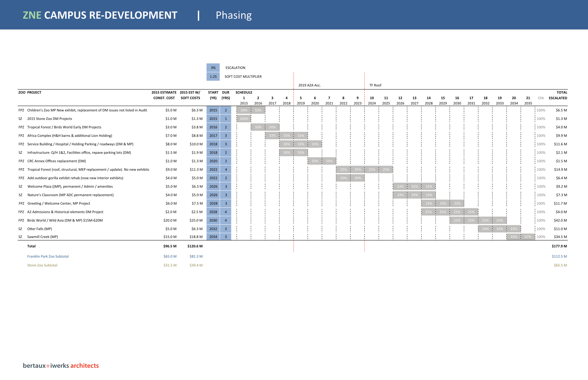Click the ZNE Campus Re-Development title

[100, 15]
